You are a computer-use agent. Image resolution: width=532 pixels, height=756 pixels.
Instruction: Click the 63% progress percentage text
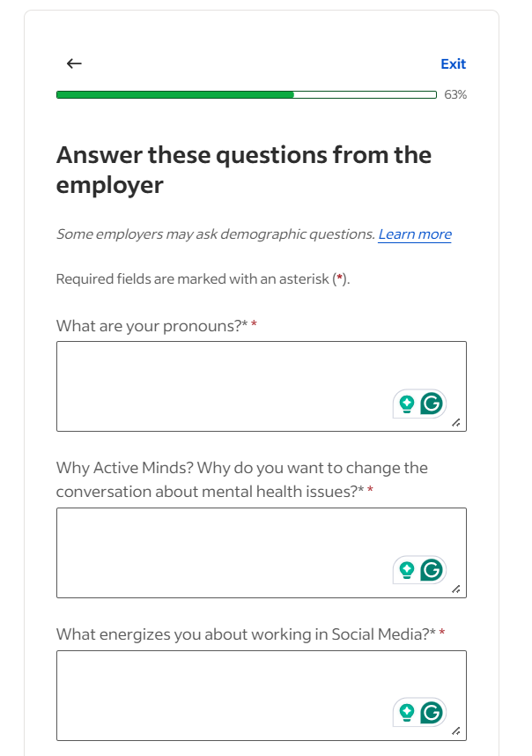tap(455, 94)
